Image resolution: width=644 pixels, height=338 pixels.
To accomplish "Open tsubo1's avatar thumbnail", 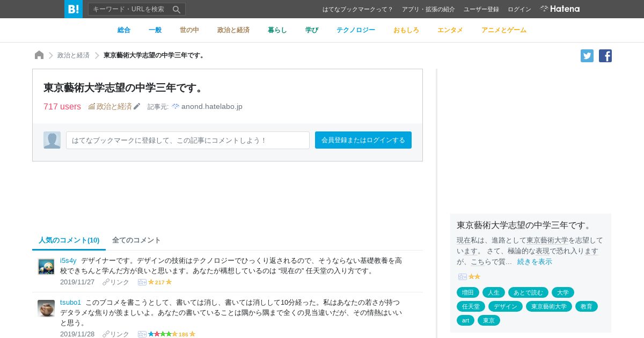I will pos(46,308).
